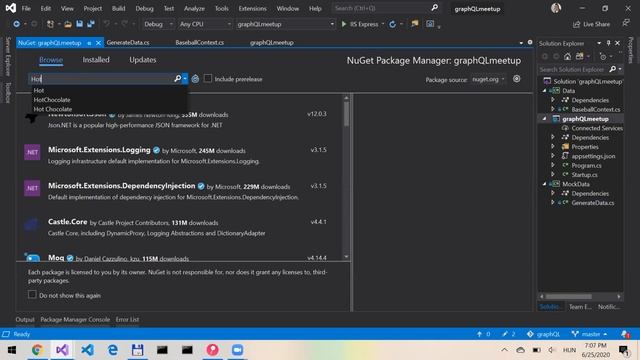This screenshot has height=360, width=640.
Task: Open the File menu
Action: point(26,8)
